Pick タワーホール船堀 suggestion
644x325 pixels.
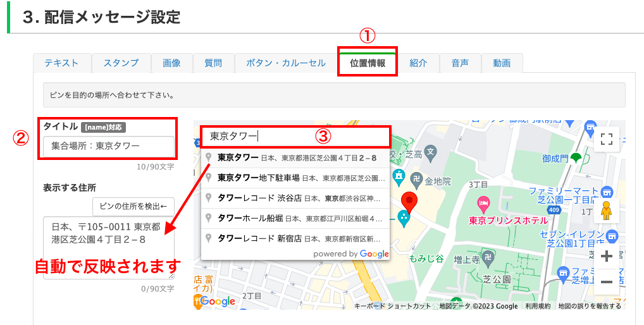pos(295,218)
